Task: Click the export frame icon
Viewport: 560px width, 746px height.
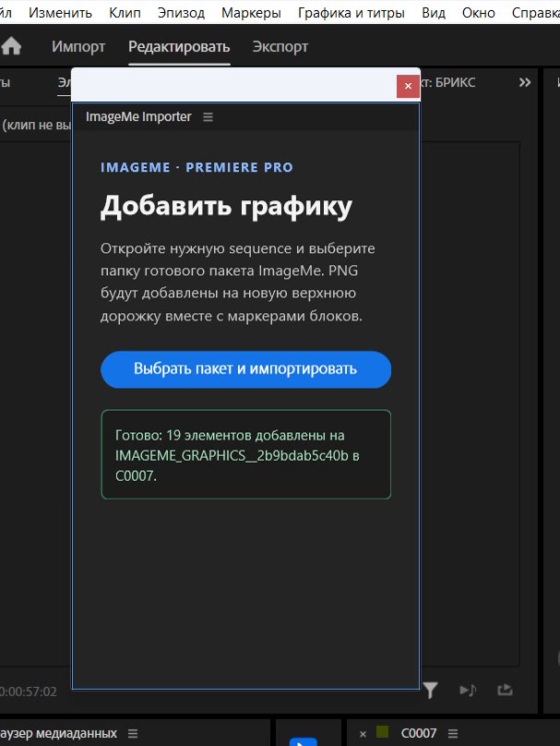Action: pyautogui.click(x=505, y=690)
